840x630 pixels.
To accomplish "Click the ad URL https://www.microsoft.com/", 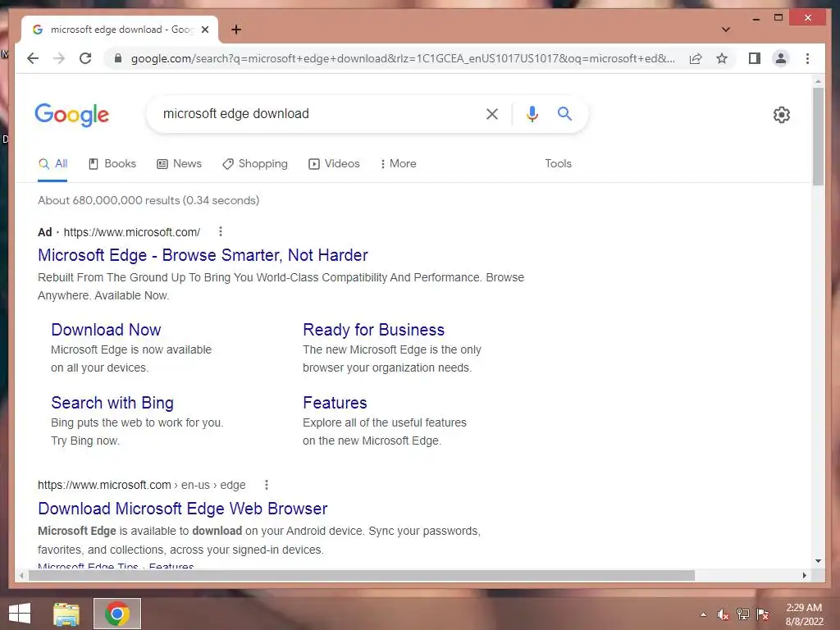I will tap(132, 232).
